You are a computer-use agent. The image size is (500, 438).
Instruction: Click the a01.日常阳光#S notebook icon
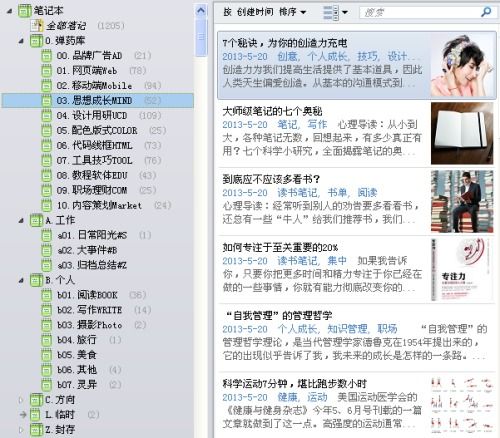point(47,235)
